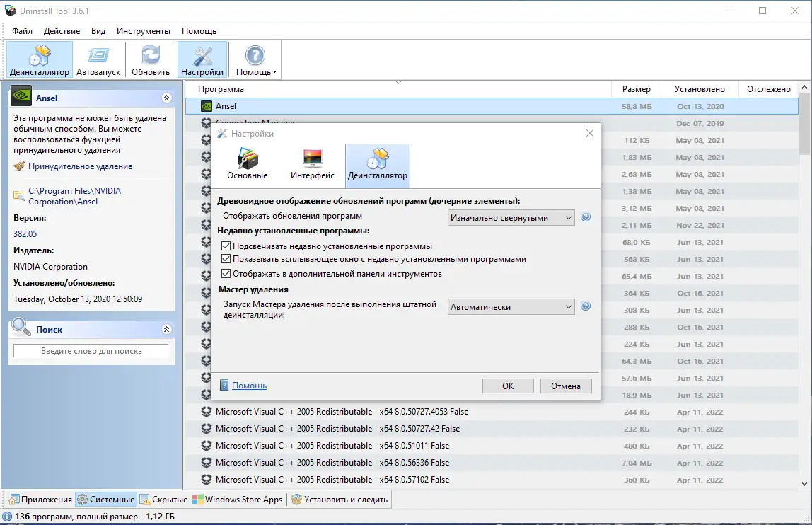
Task: Switch to the Системные bottom tab
Action: click(106, 500)
